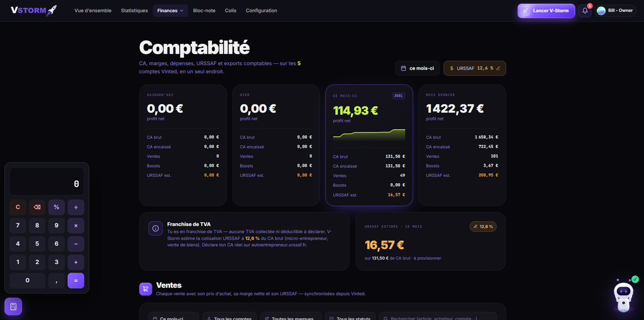Viewport: 644px width, 320px height.
Task: Click the Comptabilité page heading
Action: 194,48
